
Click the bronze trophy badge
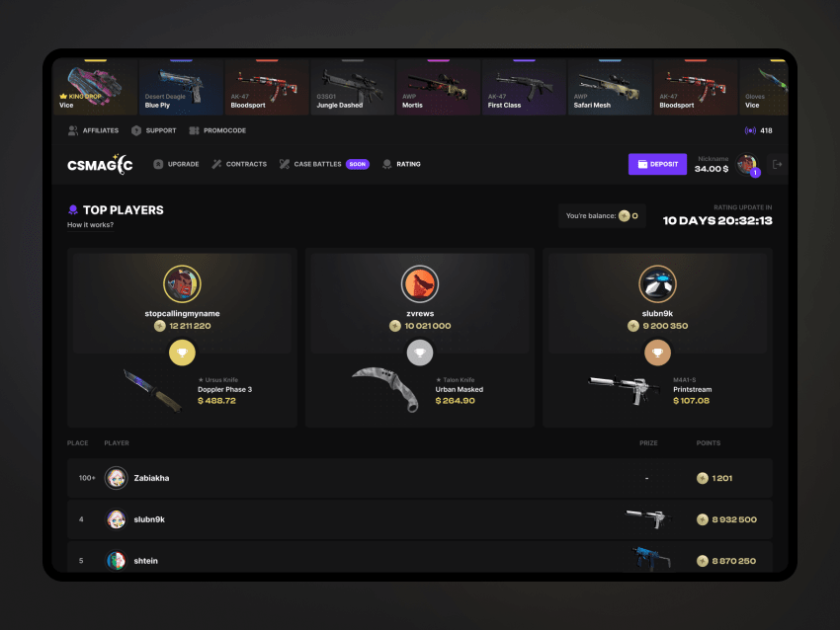657,353
